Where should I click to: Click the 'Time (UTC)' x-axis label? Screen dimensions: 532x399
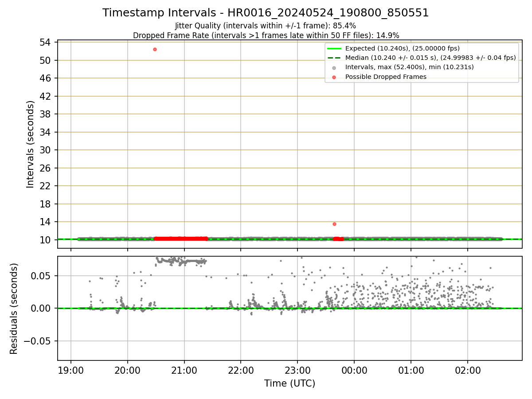coord(289,383)
